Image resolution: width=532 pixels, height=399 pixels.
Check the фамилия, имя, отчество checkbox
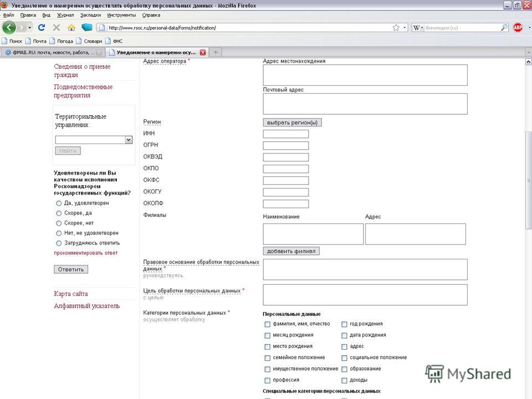[267, 324]
